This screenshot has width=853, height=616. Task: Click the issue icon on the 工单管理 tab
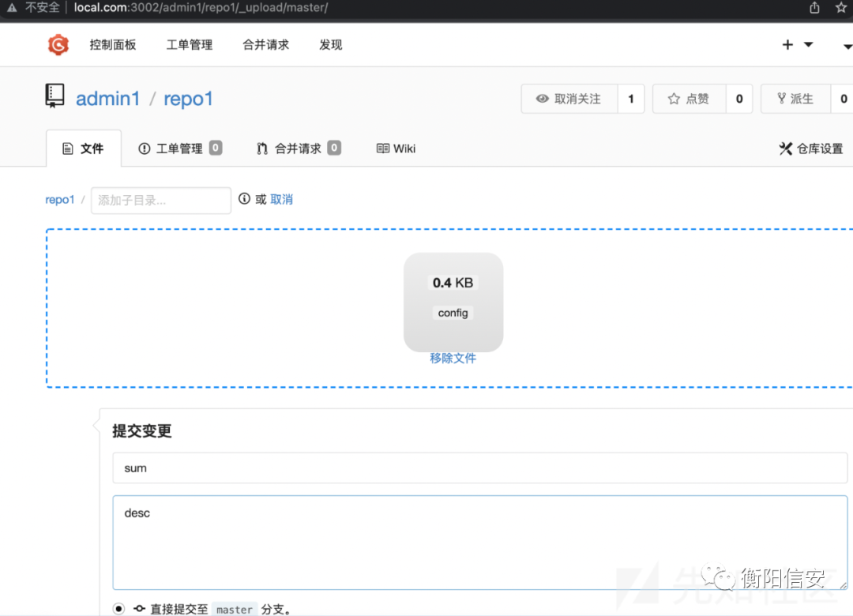click(143, 148)
